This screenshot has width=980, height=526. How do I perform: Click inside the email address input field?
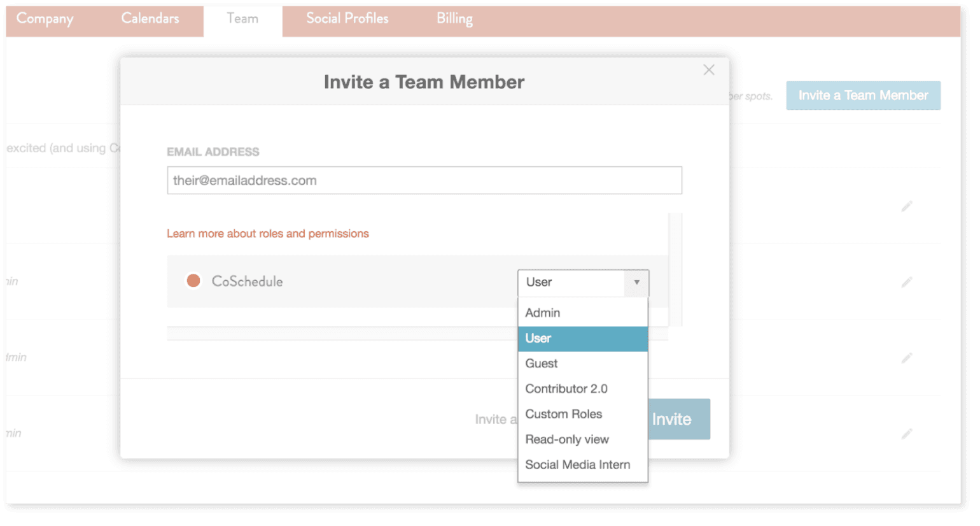coord(424,180)
